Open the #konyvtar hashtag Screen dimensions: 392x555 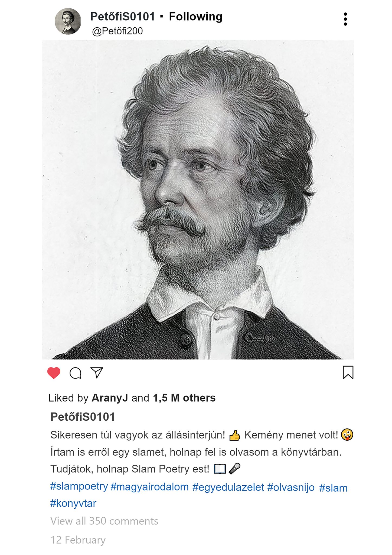coord(73,503)
